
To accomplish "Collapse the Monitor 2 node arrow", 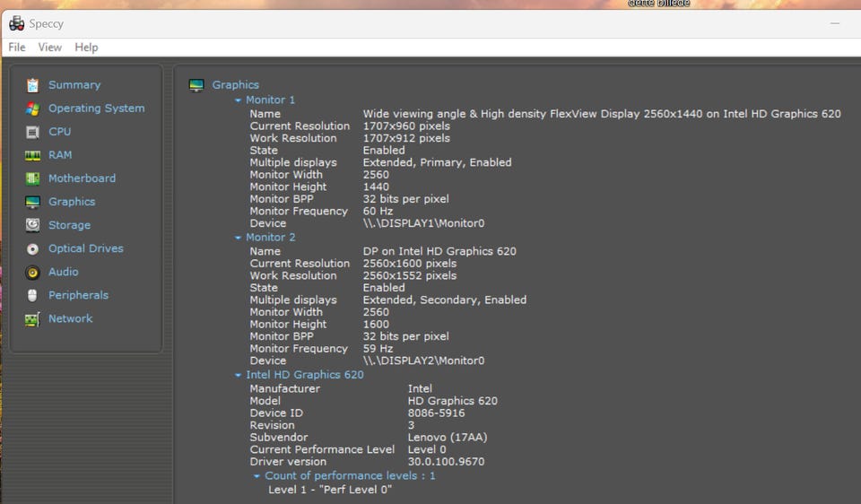I will tap(238, 238).
